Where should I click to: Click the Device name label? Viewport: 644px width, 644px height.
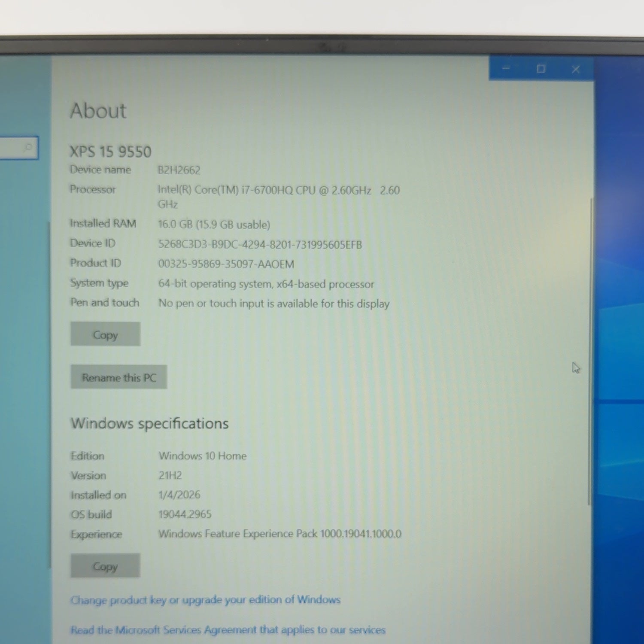point(100,170)
